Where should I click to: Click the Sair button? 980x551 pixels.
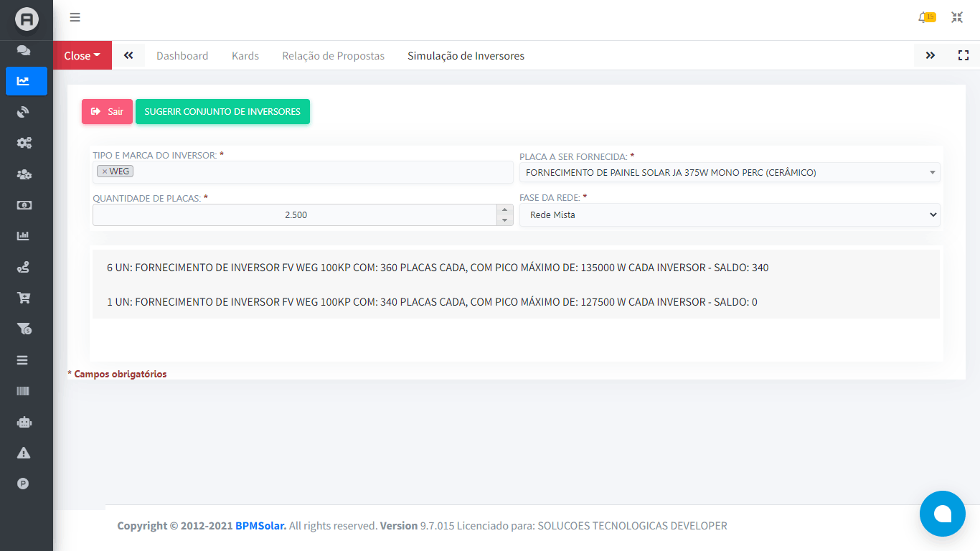pyautogui.click(x=107, y=112)
